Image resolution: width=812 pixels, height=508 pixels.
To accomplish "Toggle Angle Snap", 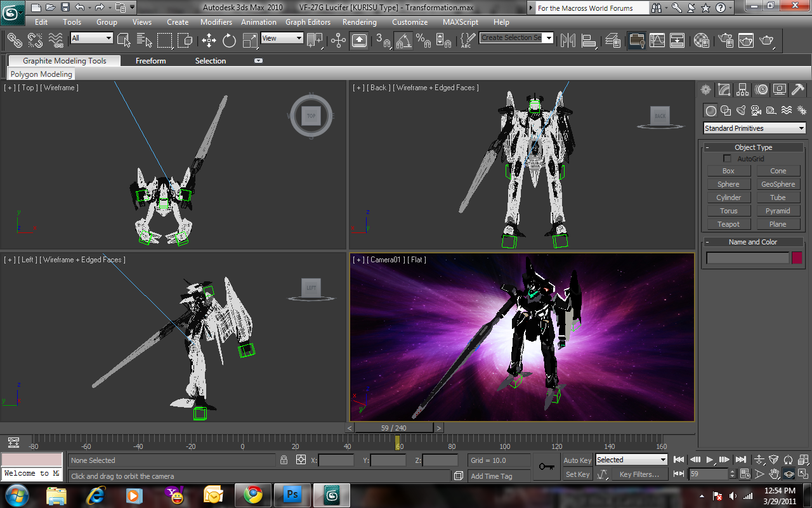I will point(403,40).
